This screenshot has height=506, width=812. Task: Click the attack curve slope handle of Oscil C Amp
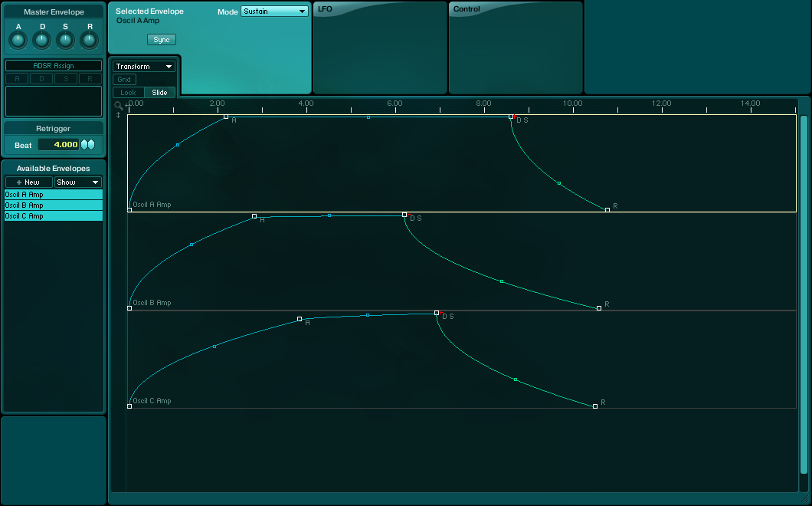[214, 347]
